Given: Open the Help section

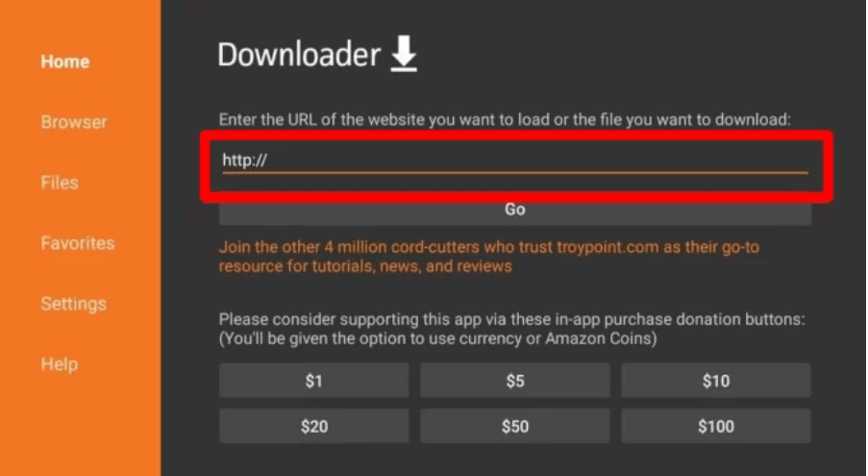Looking at the screenshot, I should click(60, 363).
